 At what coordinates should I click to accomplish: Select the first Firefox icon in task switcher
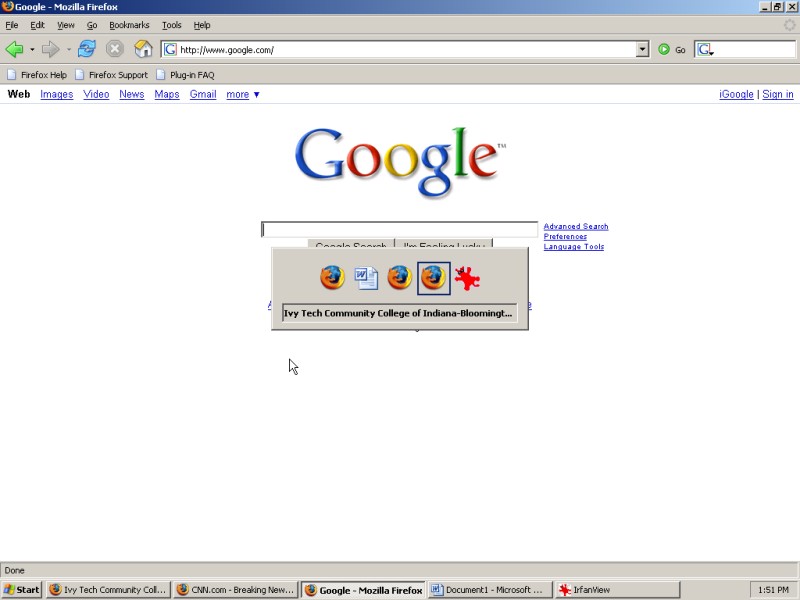pos(332,278)
